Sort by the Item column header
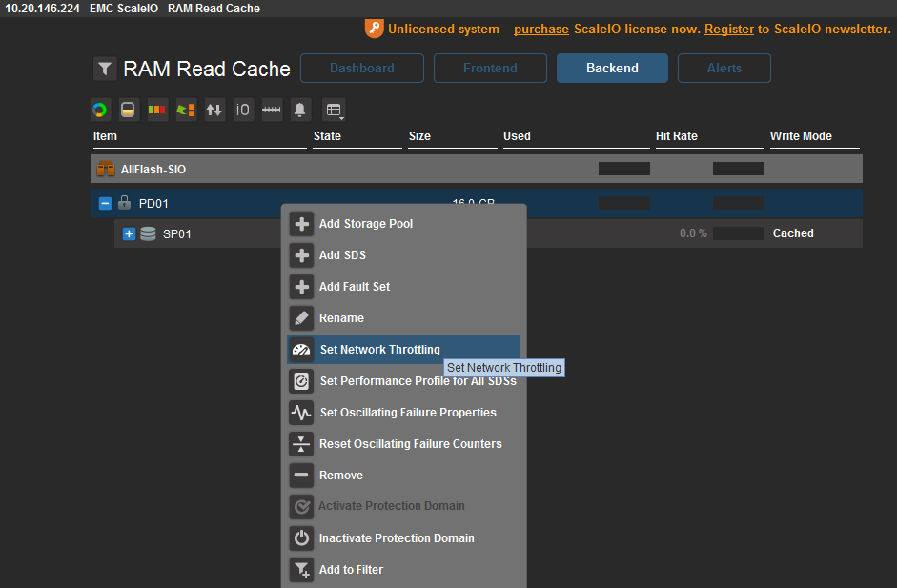The height and width of the screenshot is (588, 897). pos(105,136)
